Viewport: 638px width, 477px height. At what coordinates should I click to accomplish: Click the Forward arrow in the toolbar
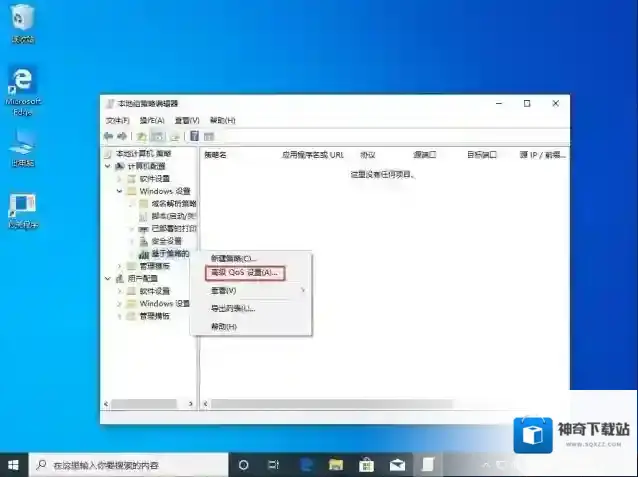point(122,136)
